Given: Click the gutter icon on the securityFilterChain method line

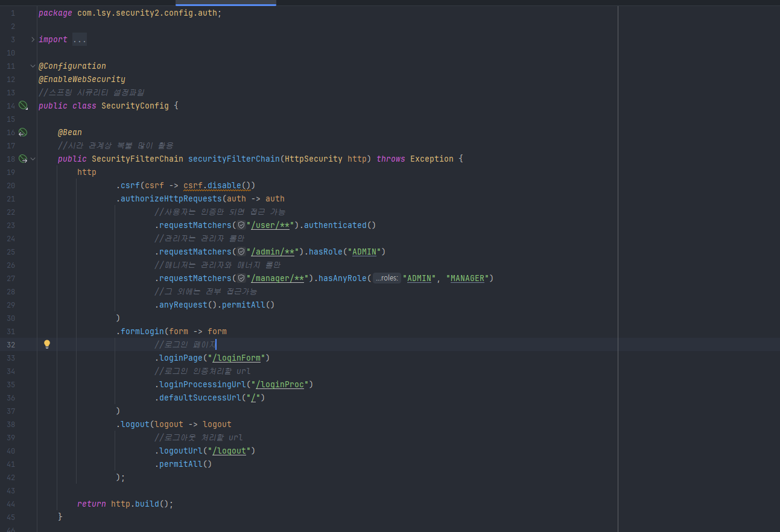Looking at the screenshot, I should click(23, 159).
